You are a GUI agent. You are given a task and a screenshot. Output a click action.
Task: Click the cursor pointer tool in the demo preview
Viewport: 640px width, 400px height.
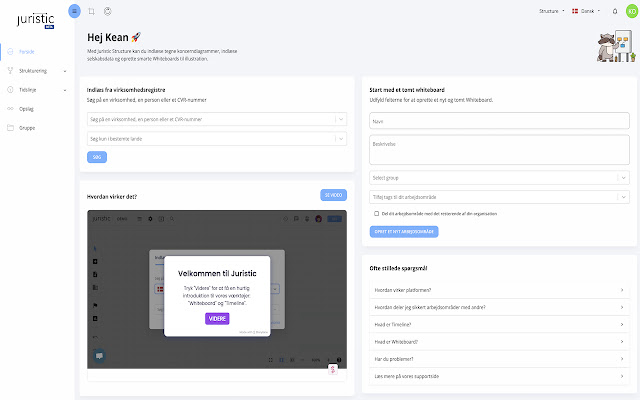pyautogui.click(x=95, y=248)
